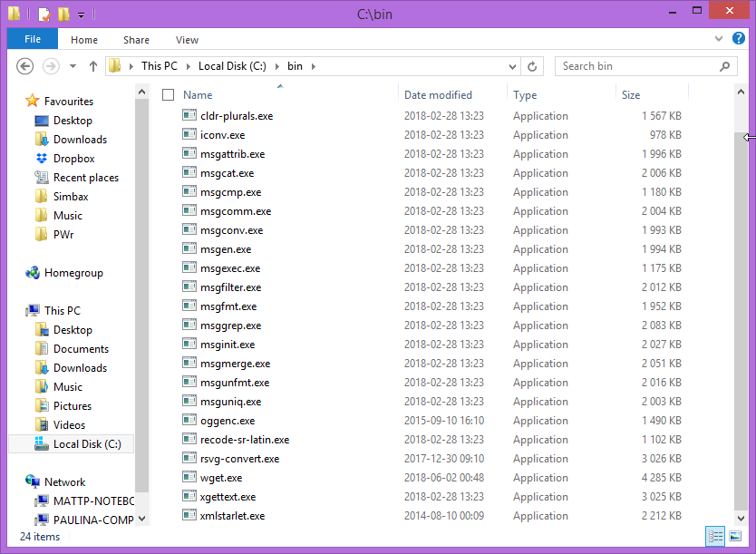The width and height of the screenshot is (756, 554).
Task: Click inside the Search bin field
Action: click(635, 65)
